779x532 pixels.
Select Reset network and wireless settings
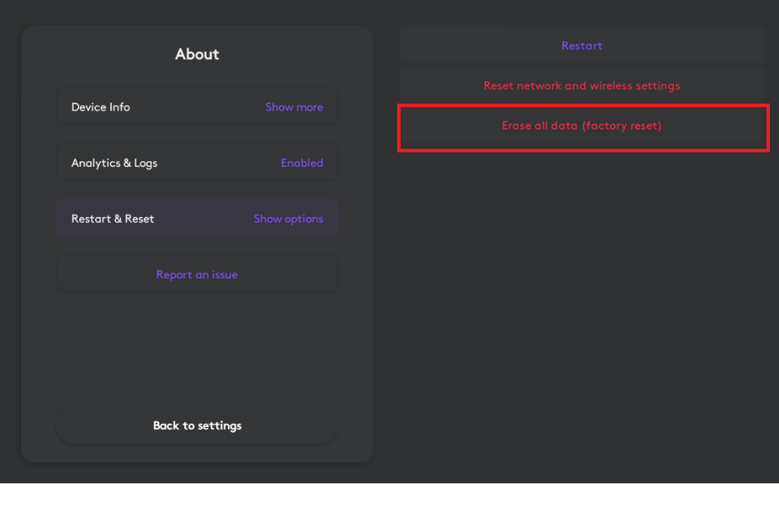(x=581, y=86)
